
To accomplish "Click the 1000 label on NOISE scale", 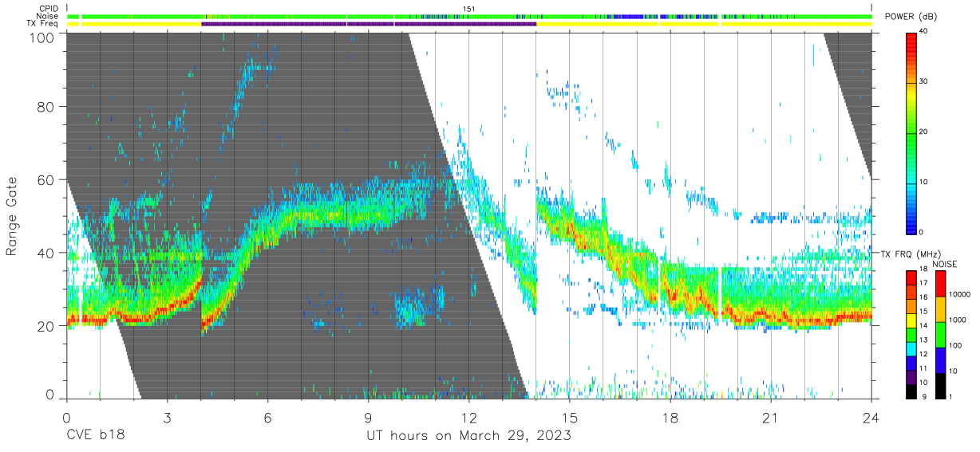I will click(x=957, y=320).
